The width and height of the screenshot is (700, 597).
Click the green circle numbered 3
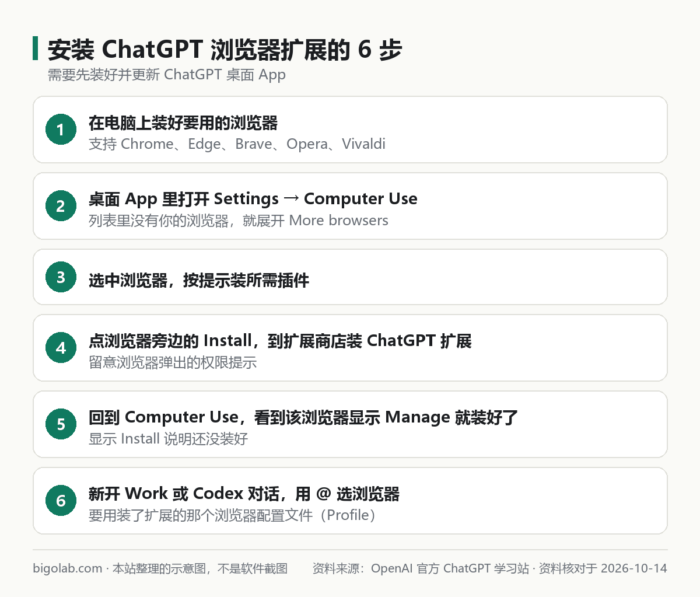point(61,277)
